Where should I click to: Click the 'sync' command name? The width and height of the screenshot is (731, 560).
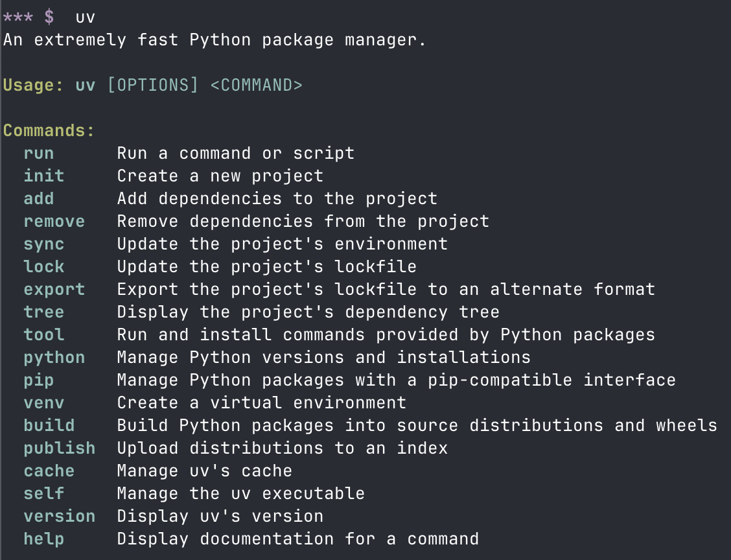coord(44,244)
